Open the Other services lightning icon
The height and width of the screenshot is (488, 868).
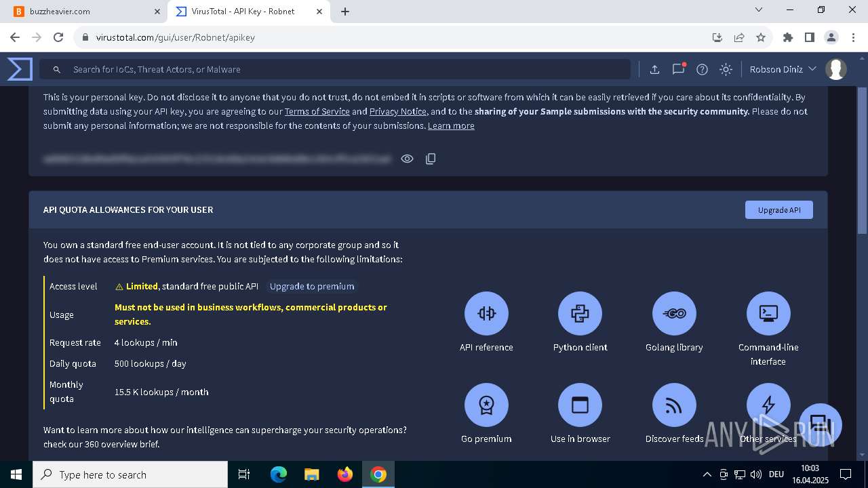768,405
